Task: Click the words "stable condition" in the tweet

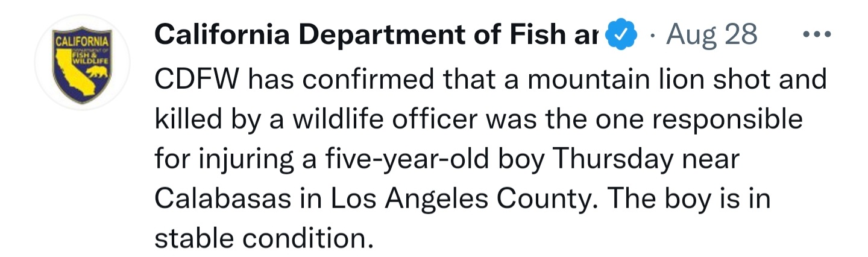Action: [260, 239]
